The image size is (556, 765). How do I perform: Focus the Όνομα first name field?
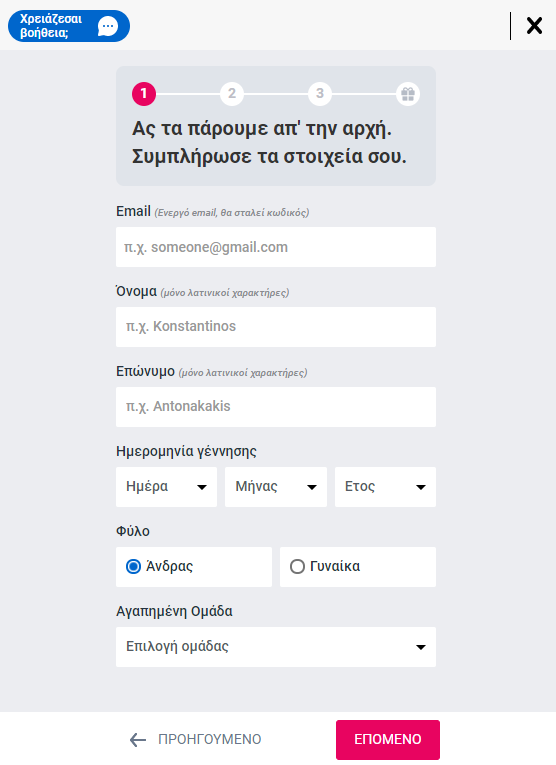(x=276, y=327)
